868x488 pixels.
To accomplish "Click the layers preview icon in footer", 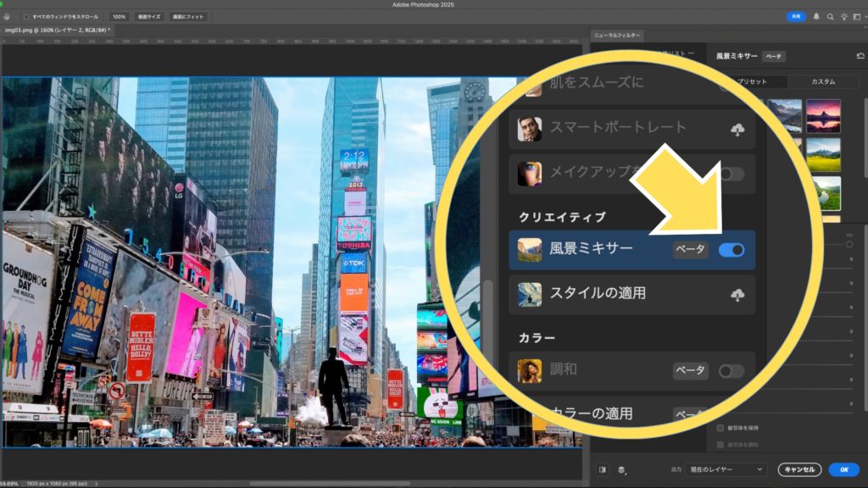I will coord(621,469).
